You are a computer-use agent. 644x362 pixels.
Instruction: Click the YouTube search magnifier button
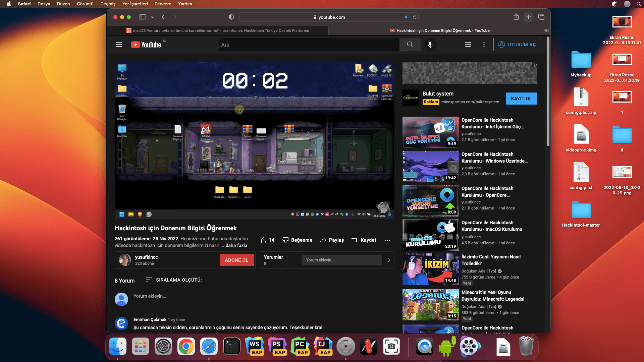[410, 45]
